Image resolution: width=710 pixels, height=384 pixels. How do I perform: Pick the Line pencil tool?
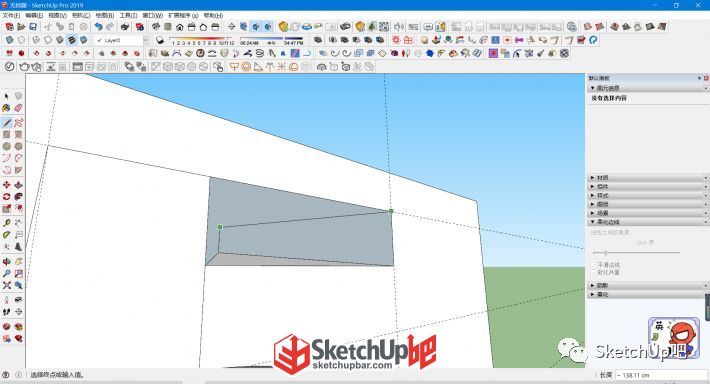point(6,123)
